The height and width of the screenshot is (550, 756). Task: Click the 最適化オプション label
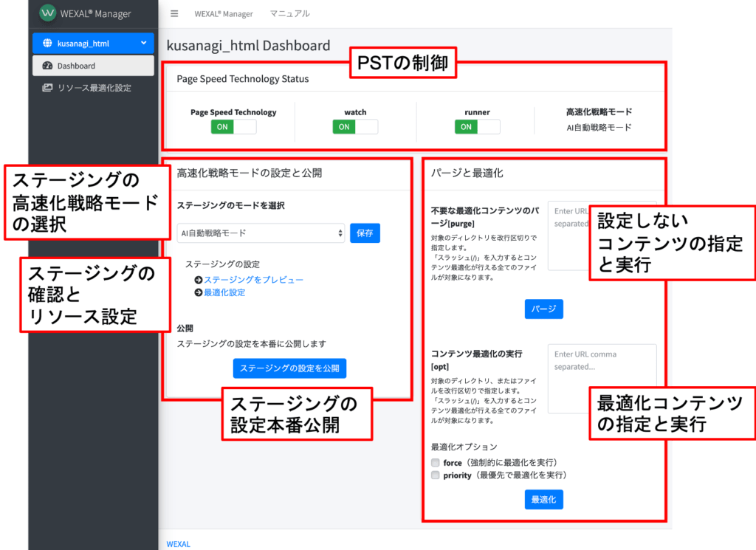464,447
